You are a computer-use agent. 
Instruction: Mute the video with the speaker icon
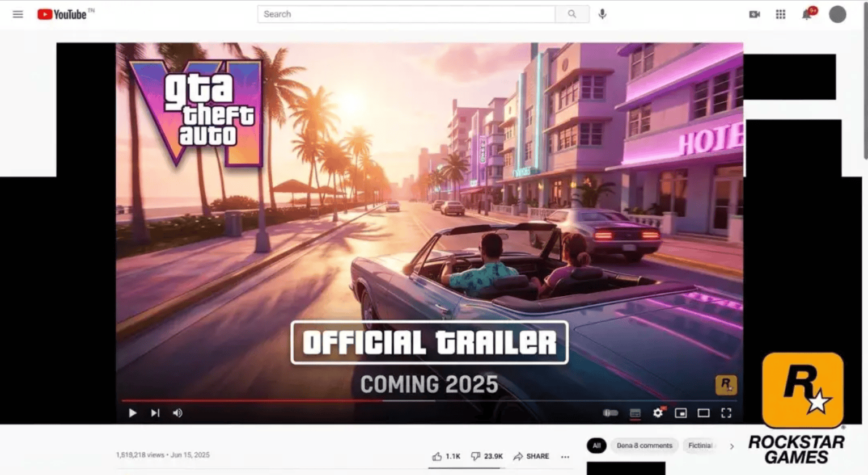[x=177, y=413]
